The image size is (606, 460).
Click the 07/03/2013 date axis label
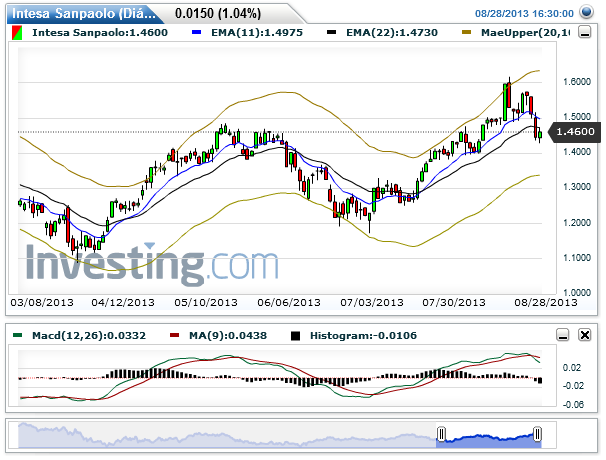372,302
